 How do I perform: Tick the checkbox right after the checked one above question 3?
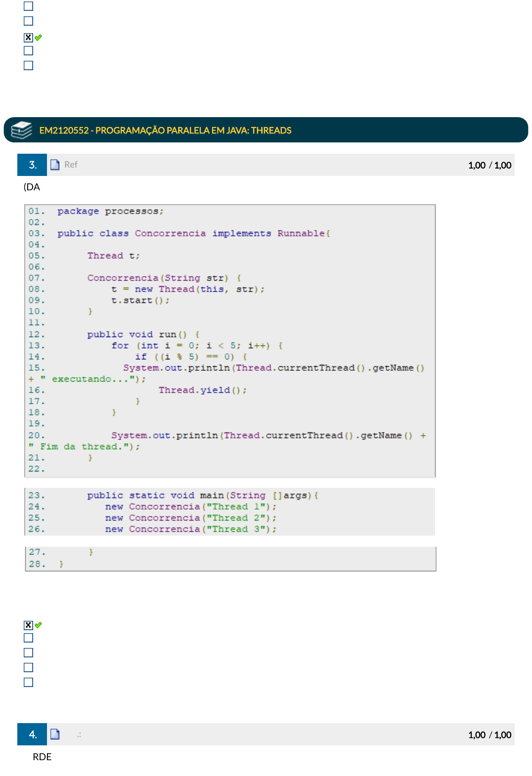[29, 50]
